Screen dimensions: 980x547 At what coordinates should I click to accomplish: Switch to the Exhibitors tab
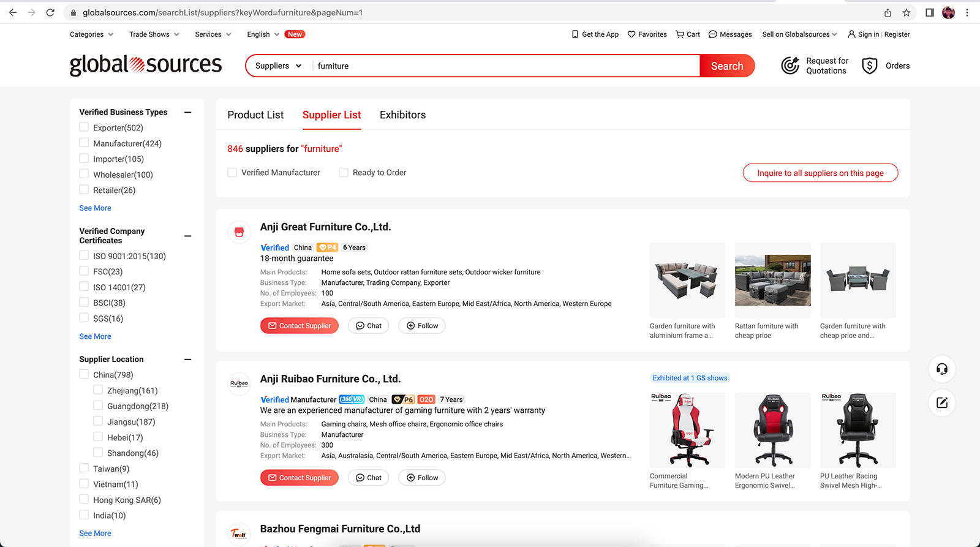coord(402,115)
